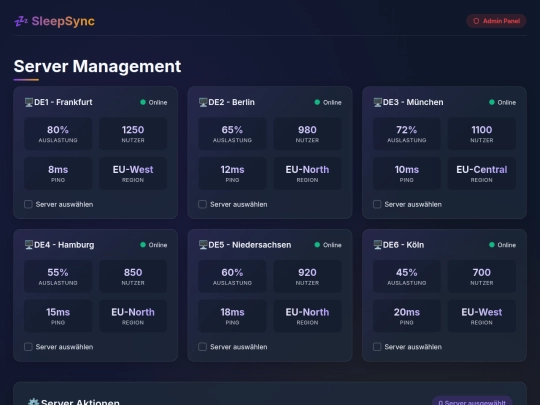The image size is (540, 405).
Task: Open the Admin Panel button
Action: coord(496,21)
